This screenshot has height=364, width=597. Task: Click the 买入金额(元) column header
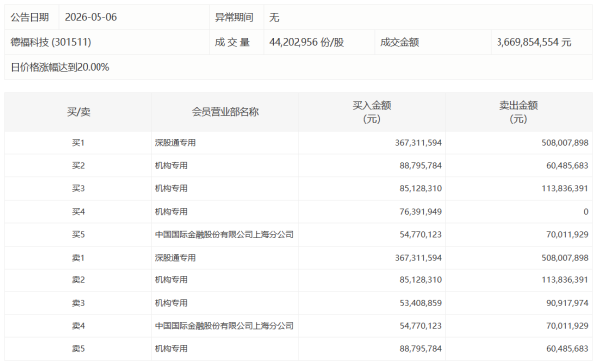pyautogui.click(x=372, y=112)
